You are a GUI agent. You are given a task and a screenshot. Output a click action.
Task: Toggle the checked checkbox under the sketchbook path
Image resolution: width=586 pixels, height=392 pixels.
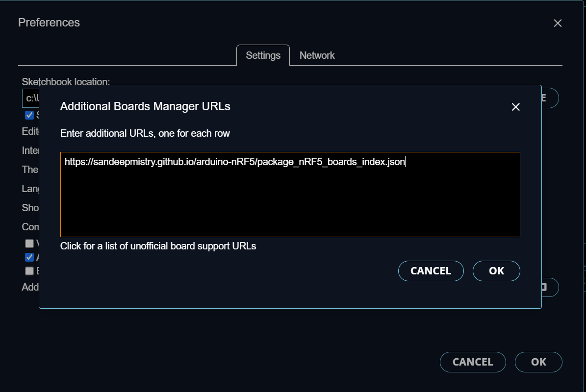(x=29, y=115)
